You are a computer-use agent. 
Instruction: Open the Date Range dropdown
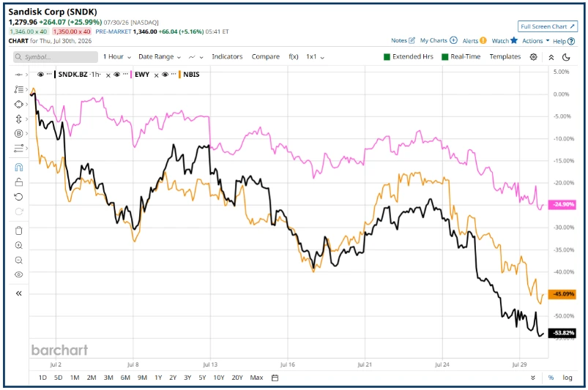[x=160, y=56]
